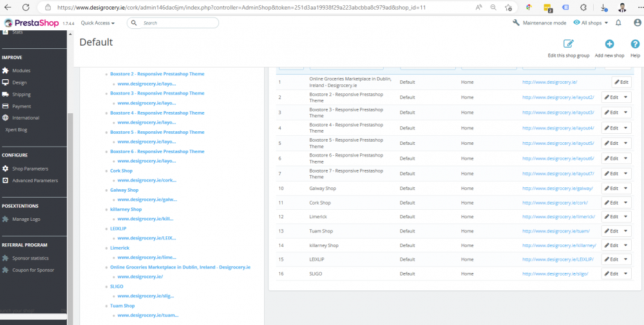The height and width of the screenshot is (325, 644).
Task: Expand the All shops selector
Action: (x=591, y=23)
